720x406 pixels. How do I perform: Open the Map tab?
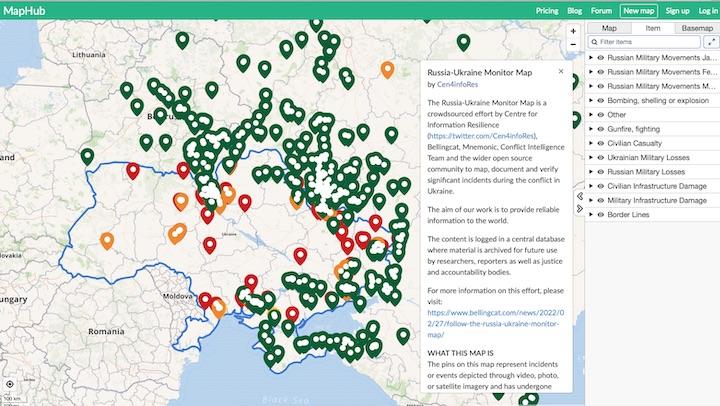tap(608, 29)
